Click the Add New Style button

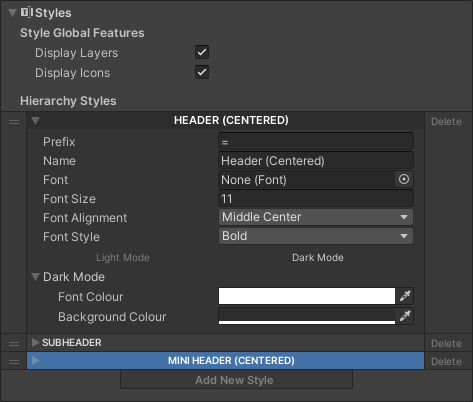coord(236,380)
